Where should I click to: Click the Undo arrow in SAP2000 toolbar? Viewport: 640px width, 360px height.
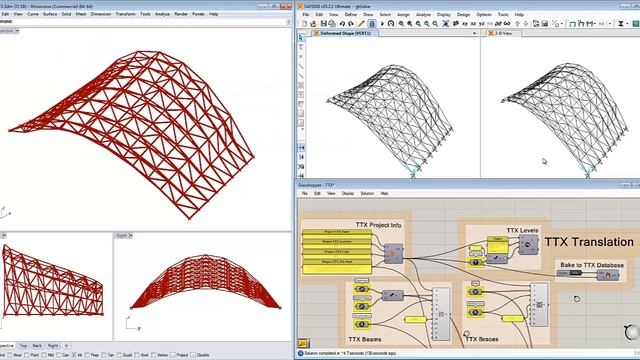click(x=342, y=24)
